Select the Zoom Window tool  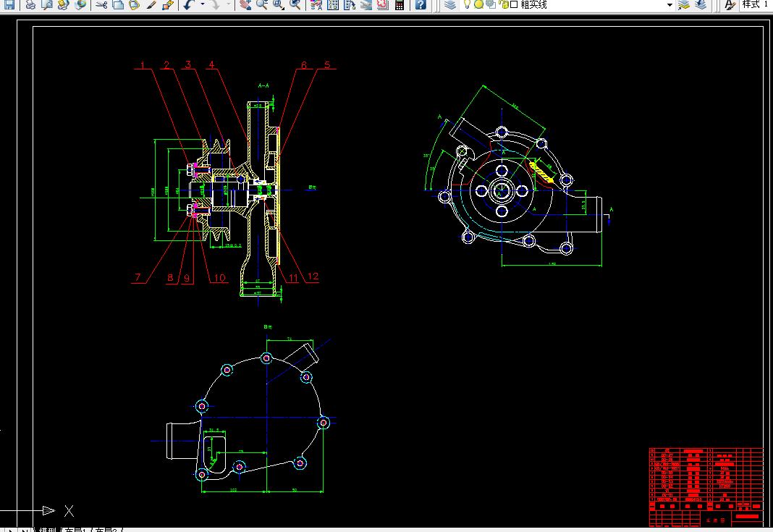pyautogui.click(x=279, y=4)
